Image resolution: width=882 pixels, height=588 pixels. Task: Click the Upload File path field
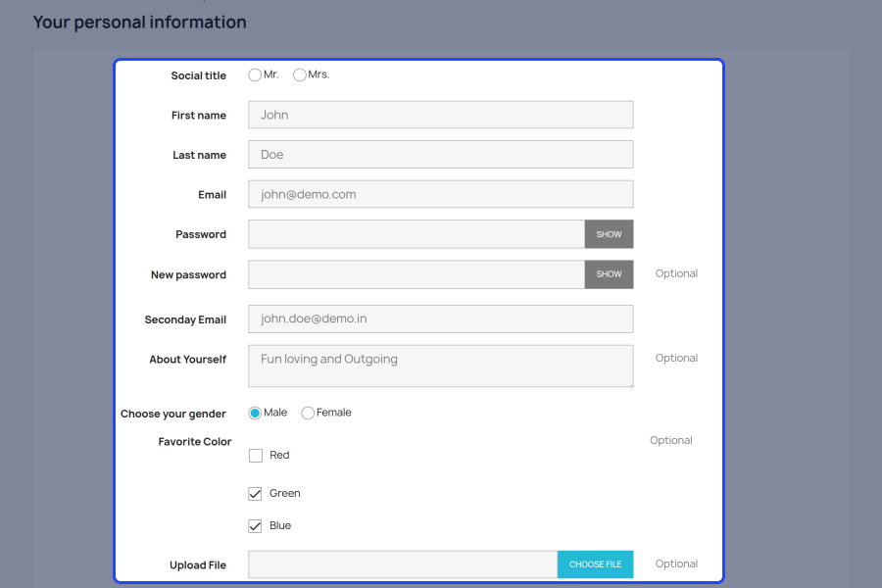click(x=403, y=564)
